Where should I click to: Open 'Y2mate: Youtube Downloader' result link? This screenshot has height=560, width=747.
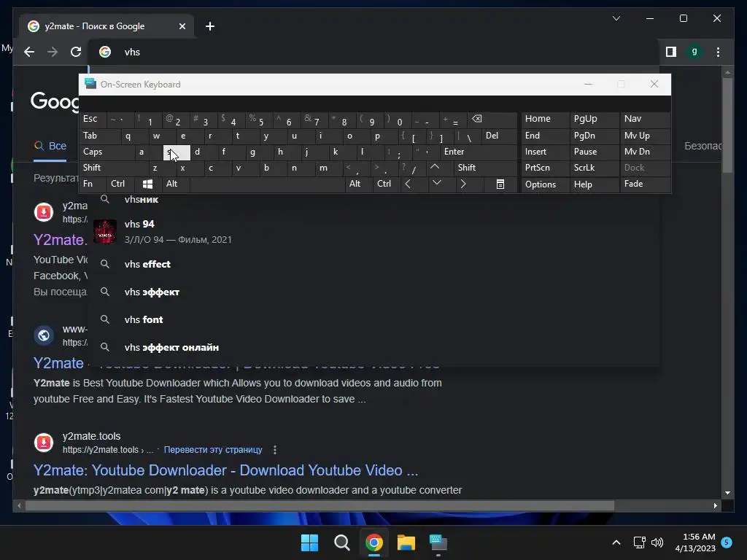[x=225, y=470]
